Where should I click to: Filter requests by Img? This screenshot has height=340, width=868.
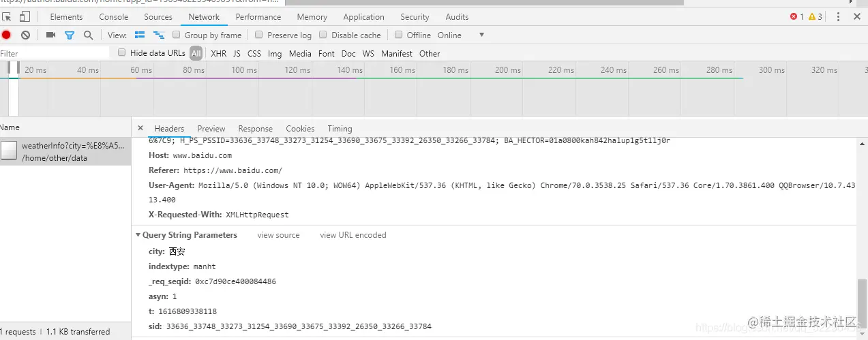pyautogui.click(x=275, y=53)
